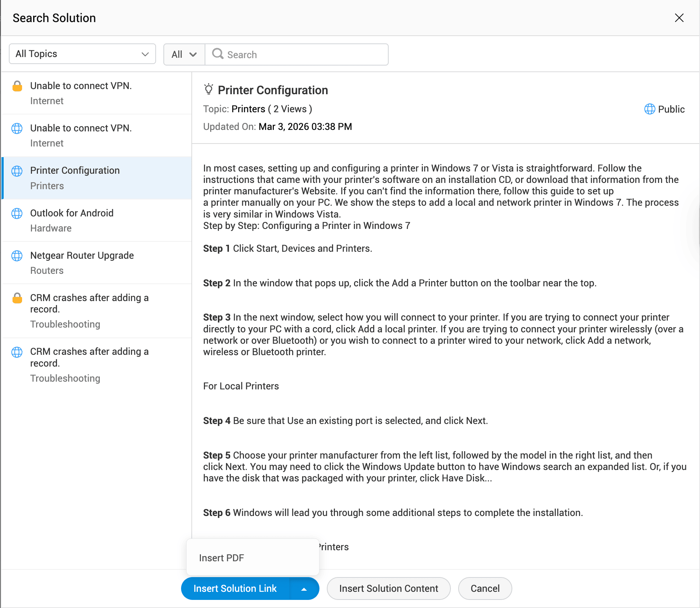The width and height of the screenshot is (700, 608).
Task: Select the first CRM crashes after adding a record solution with the lock icon
Action: [96, 311]
